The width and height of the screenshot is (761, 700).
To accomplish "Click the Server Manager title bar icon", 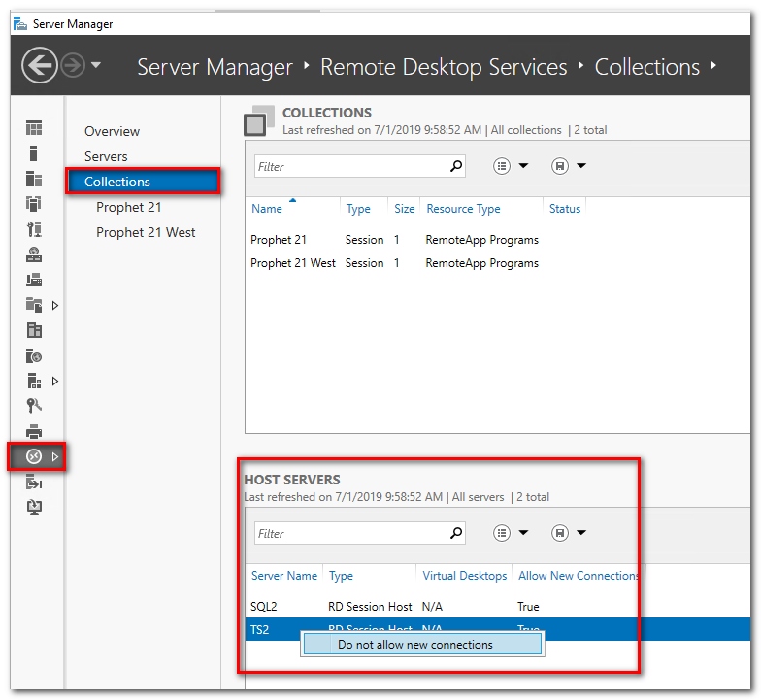I will pyautogui.click(x=19, y=23).
